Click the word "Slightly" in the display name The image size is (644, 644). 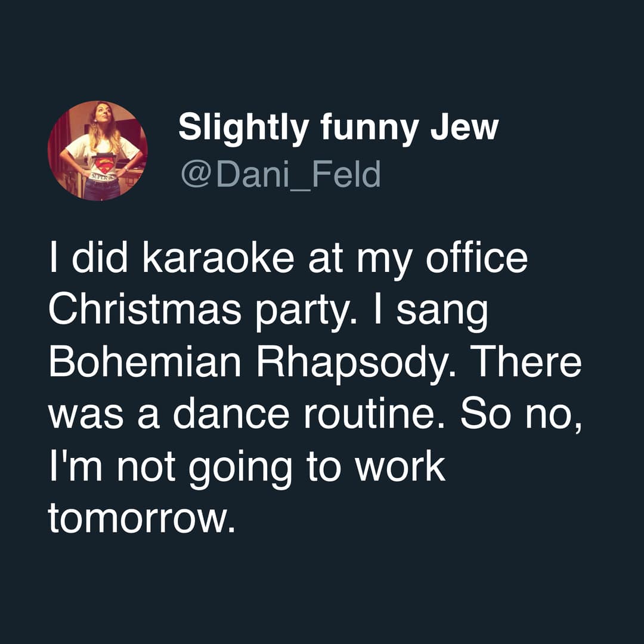241,126
